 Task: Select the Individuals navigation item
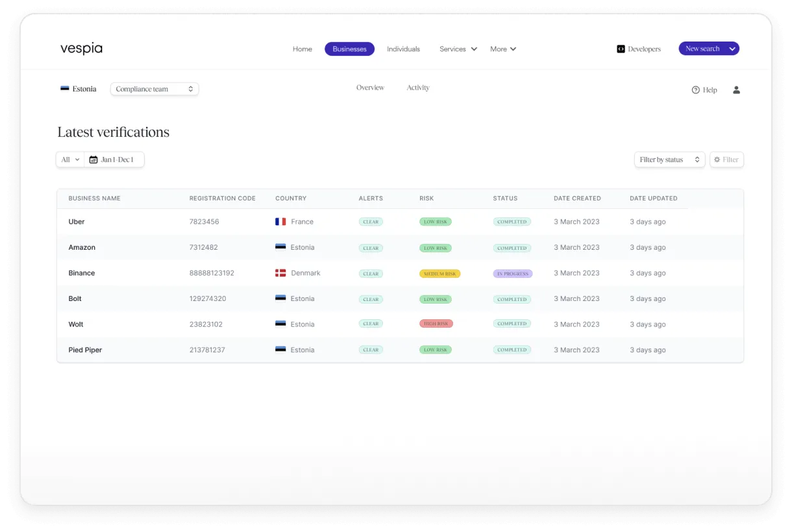click(403, 49)
